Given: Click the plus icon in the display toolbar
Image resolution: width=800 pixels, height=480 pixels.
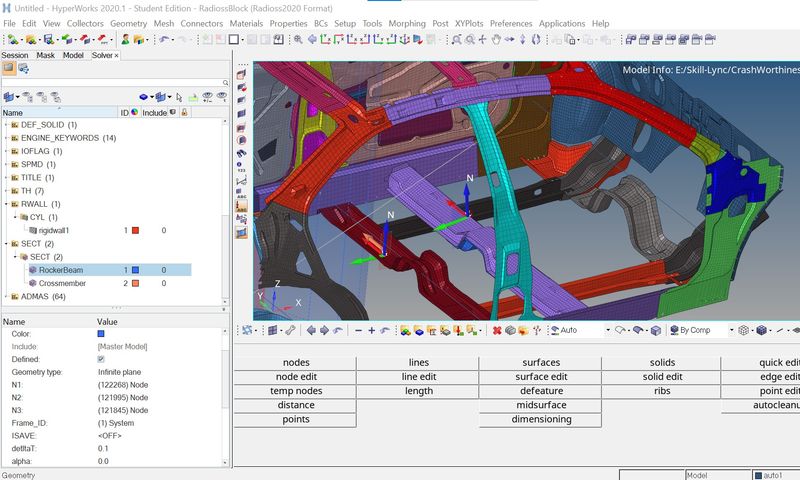Looking at the screenshot, I should pos(371,331).
